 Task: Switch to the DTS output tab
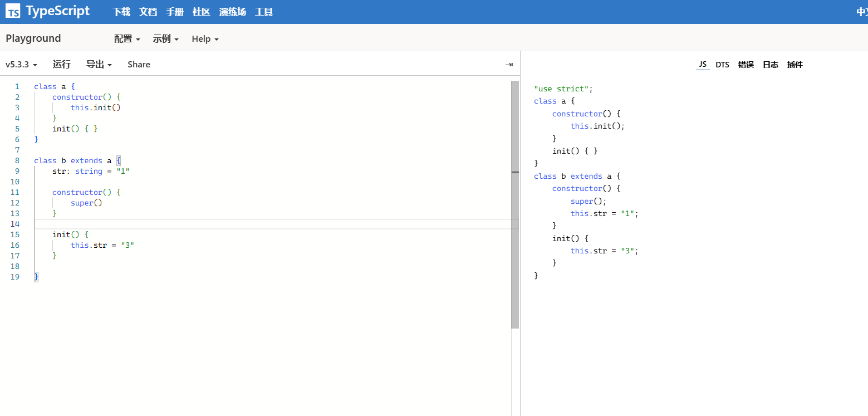pyautogui.click(x=722, y=65)
